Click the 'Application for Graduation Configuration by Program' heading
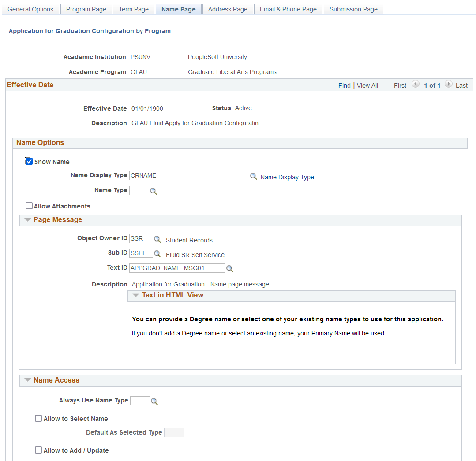 pos(90,31)
